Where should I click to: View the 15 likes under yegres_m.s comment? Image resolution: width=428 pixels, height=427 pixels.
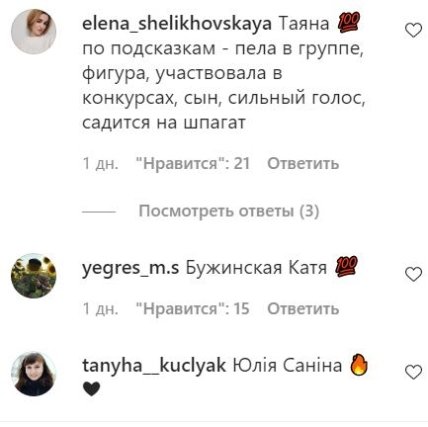193,309
